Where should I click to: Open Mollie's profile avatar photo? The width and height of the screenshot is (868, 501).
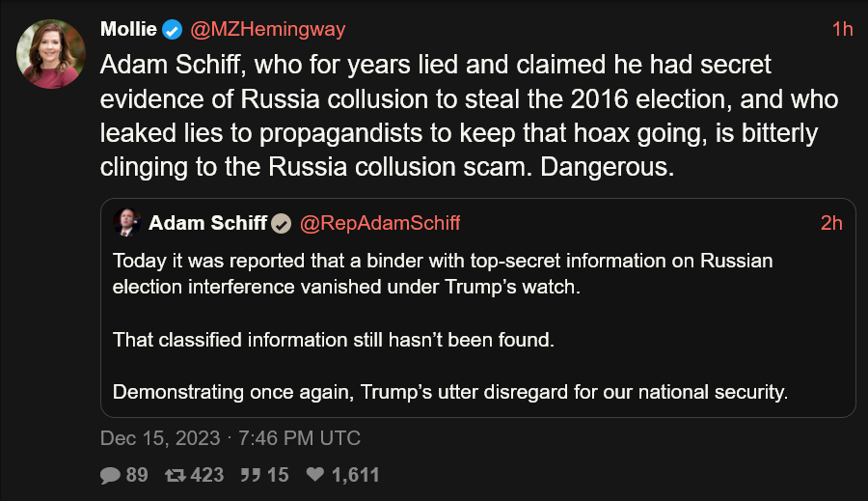coord(51,54)
